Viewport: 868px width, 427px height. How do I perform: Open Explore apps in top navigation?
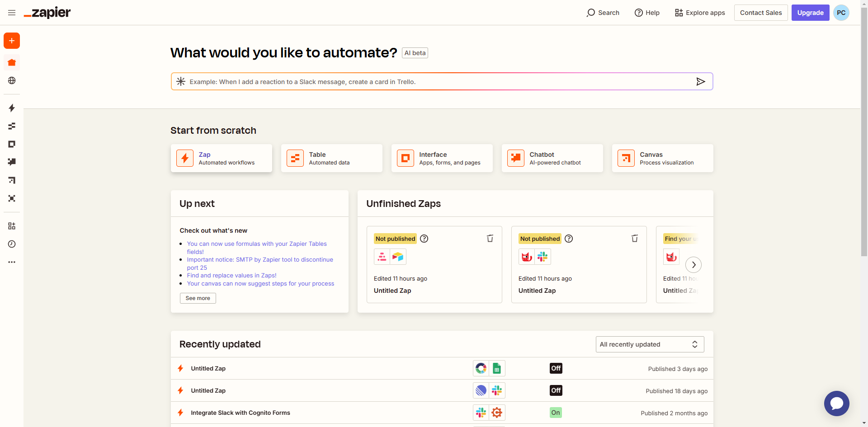[700, 13]
